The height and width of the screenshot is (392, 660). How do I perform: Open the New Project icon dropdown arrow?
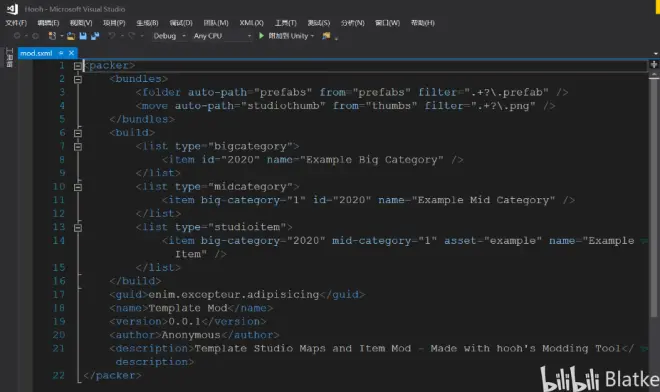tap(61, 36)
